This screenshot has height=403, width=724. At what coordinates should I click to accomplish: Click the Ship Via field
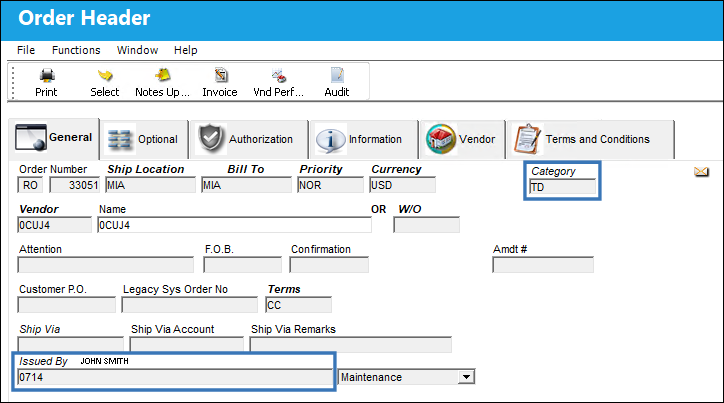pyautogui.click(x=71, y=344)
